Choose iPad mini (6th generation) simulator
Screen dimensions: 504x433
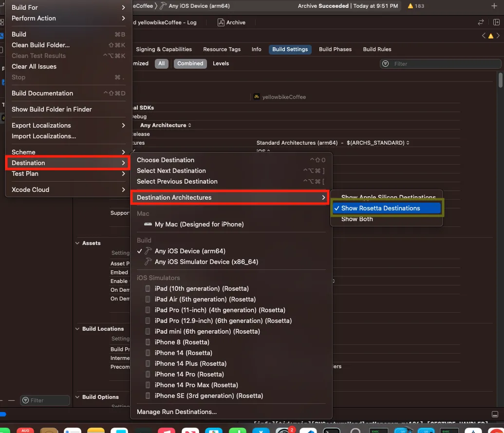click(x=231, y=331)
